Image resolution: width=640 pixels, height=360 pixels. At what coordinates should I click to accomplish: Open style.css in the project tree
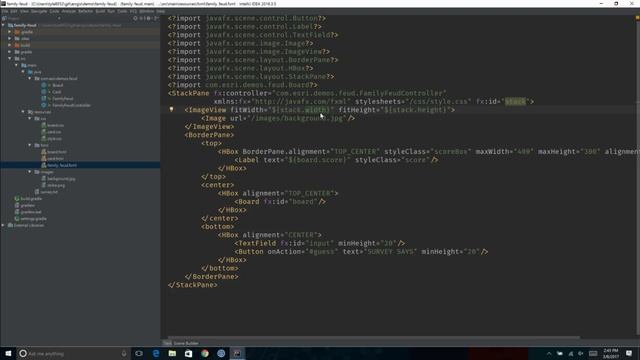pyautogui.click(x=54, y=139)
